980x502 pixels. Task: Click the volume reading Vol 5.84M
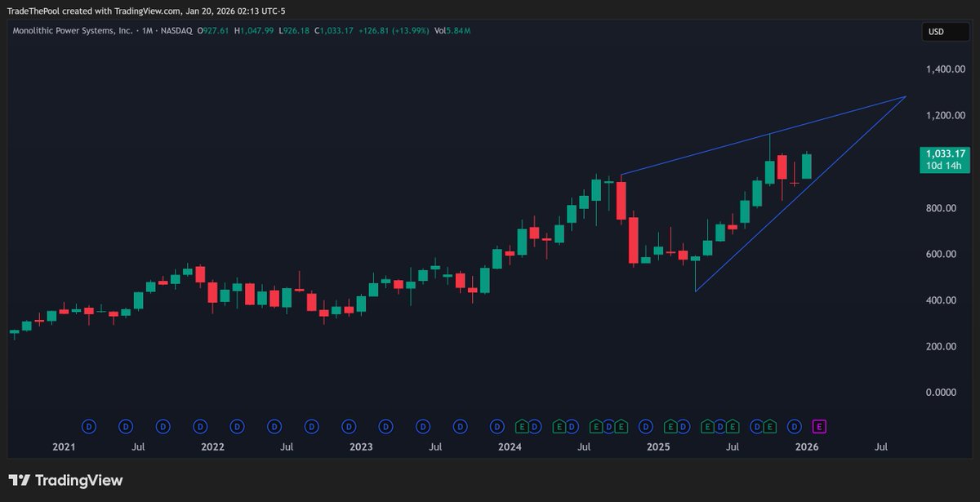[452, 30]
